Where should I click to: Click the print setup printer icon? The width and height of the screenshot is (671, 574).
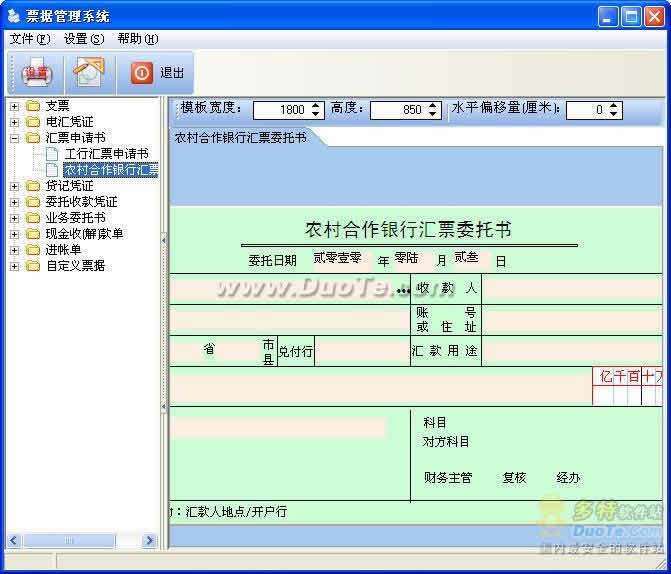(37, 73)
